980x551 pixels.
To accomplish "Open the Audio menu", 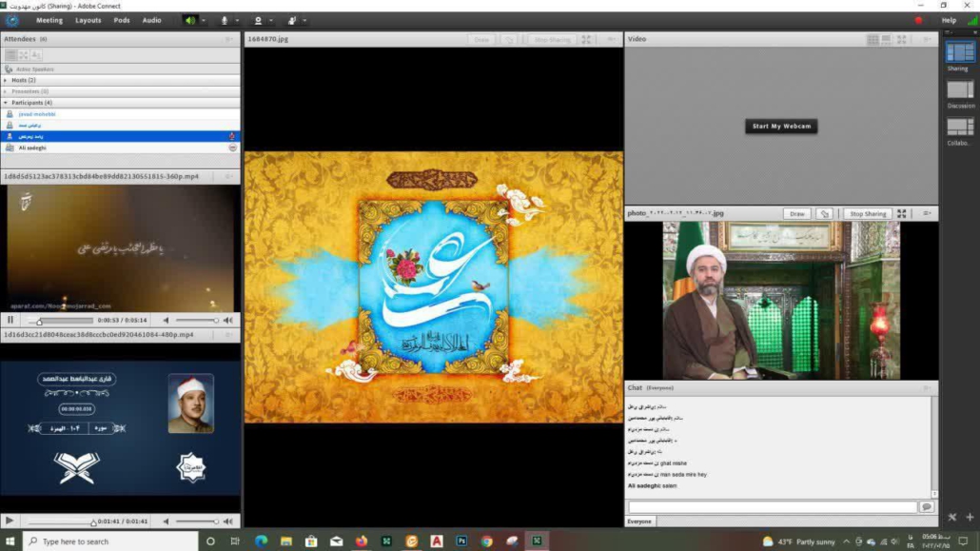I will pyautogui.click(x=152, y=20).
